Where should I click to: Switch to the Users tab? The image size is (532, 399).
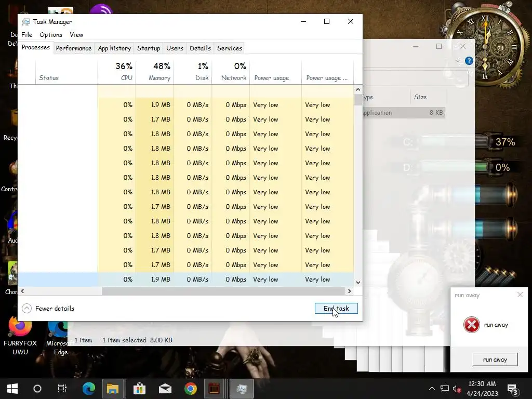[x=175, y=48]
